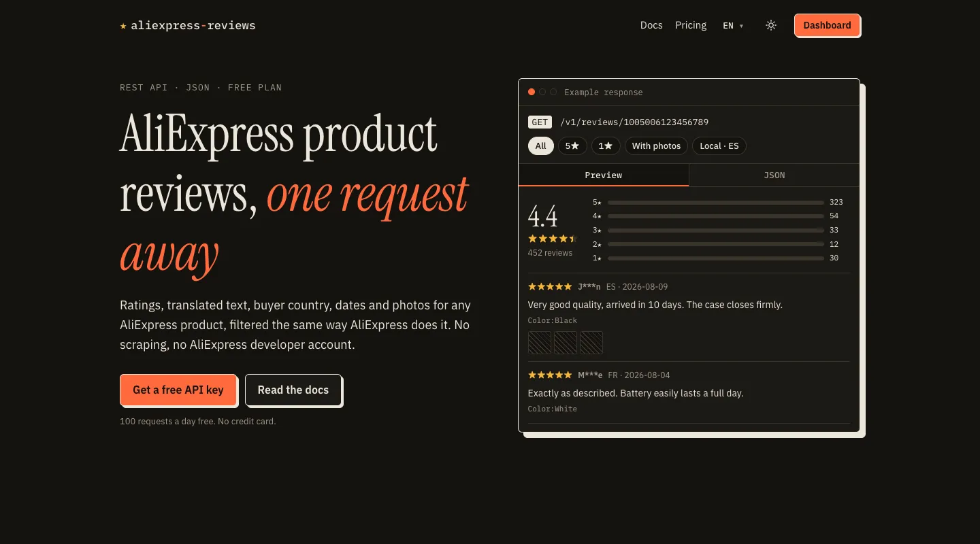Switch to the Preview tab
This screenshot has width=980, height=544.
(x=604, y=175)
